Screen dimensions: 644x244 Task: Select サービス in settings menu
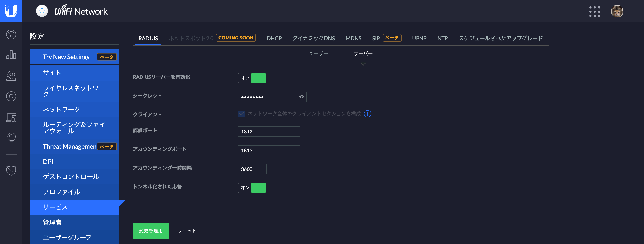coord(74,207)
